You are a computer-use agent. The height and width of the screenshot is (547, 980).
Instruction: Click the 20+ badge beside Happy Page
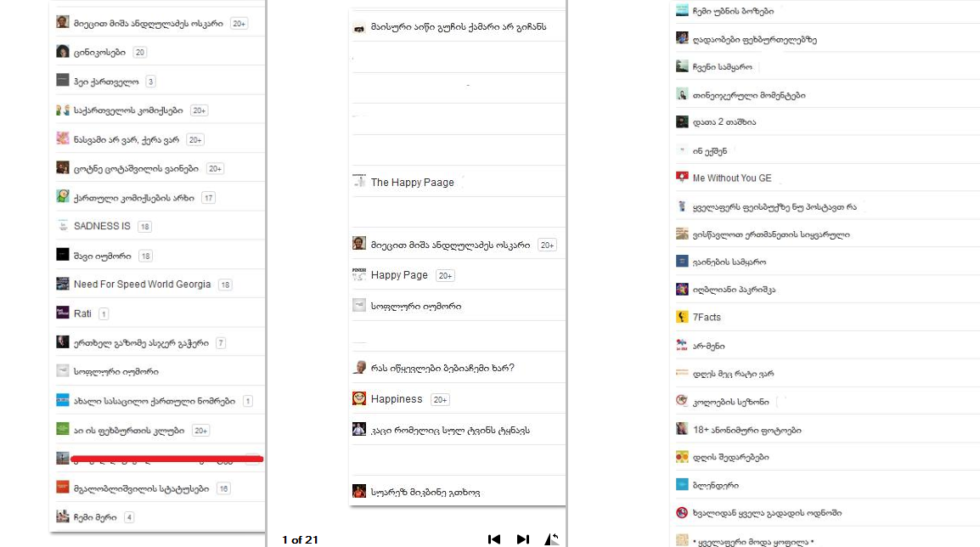(x=445, y=276)
